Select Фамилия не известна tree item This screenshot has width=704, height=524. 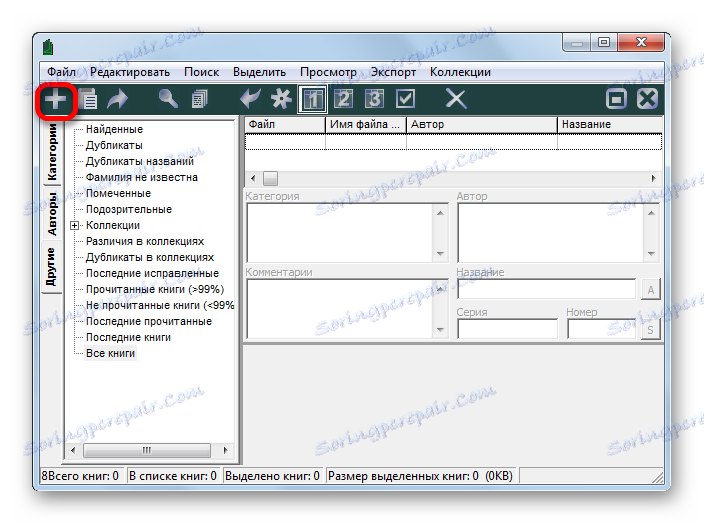pyautogui.click(x=141, y=177)
